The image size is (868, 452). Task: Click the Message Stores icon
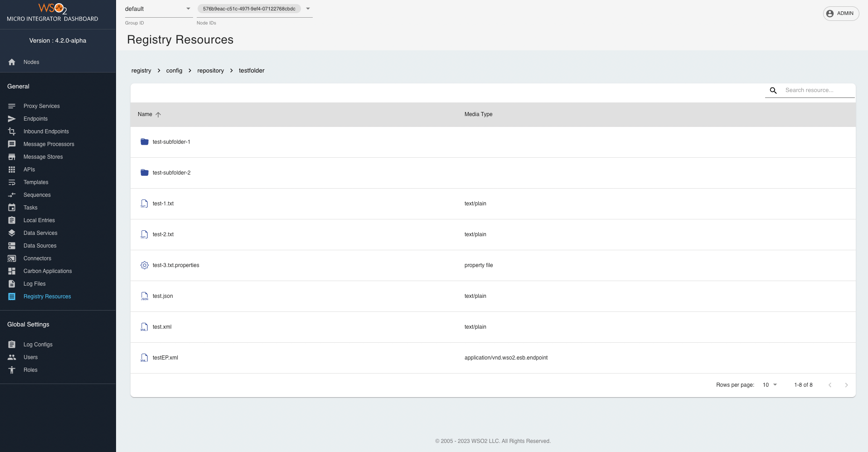coord(12,157)
